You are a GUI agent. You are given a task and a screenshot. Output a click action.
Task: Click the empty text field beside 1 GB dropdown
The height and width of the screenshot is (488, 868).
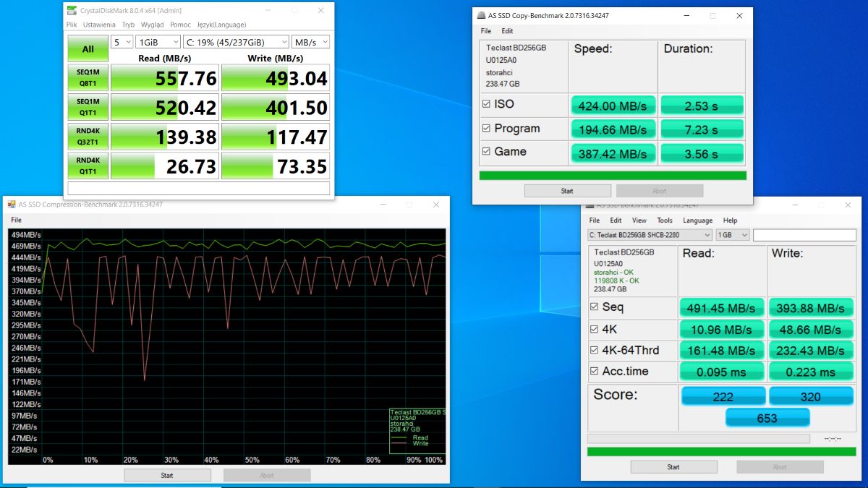[804, 235]
